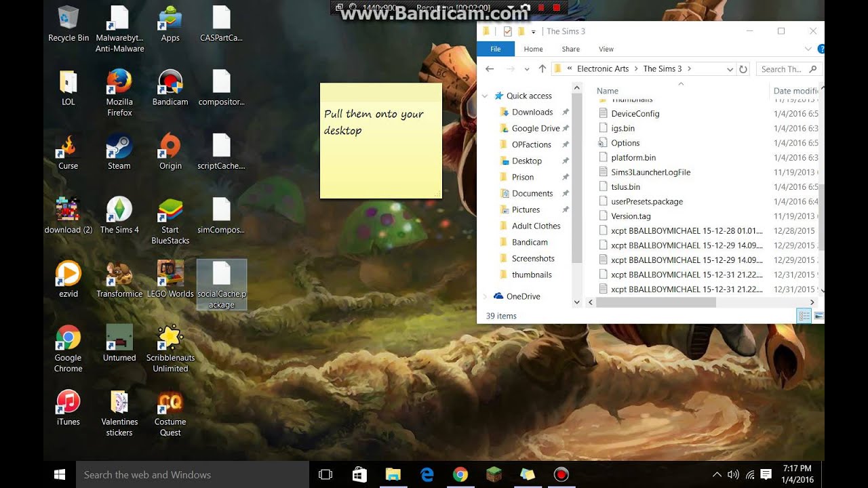Viewport: 868px width, 488px height.
Task: Launch Transformice desktop shortcut
Action: [x=119, y=279]
